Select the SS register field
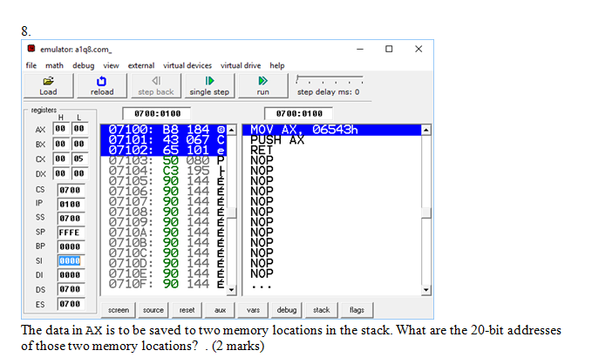The width and height of the screenshot is (592, 364). click(71, 219)
